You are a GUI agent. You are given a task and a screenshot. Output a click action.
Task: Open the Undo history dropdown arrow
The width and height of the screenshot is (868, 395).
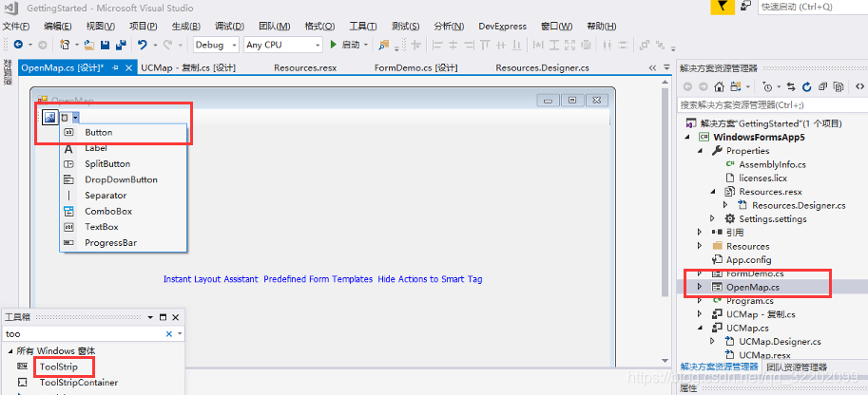pos(155,45)
